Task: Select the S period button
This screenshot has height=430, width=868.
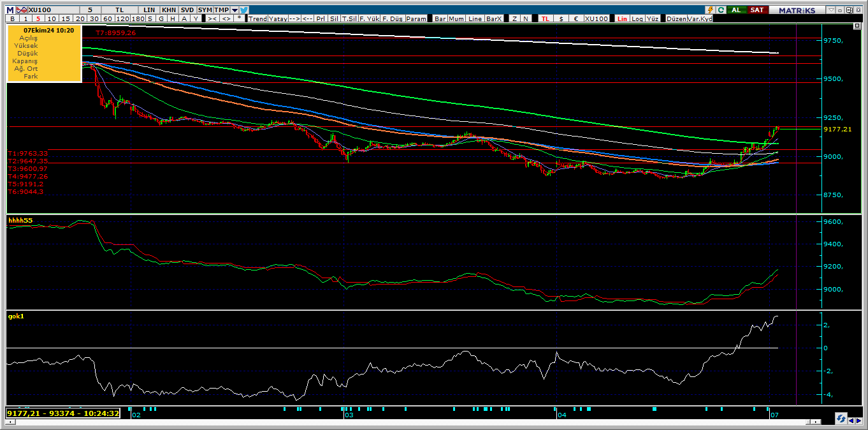Action: (150, 19)
